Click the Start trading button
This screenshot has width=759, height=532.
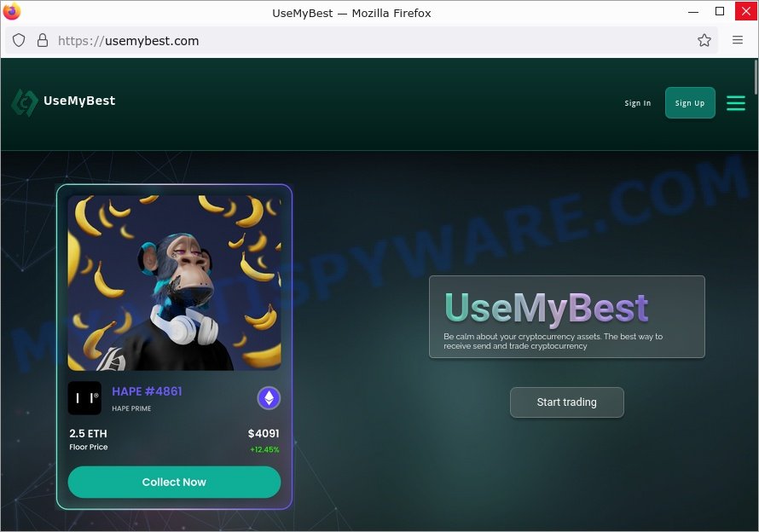pos(567,402)
